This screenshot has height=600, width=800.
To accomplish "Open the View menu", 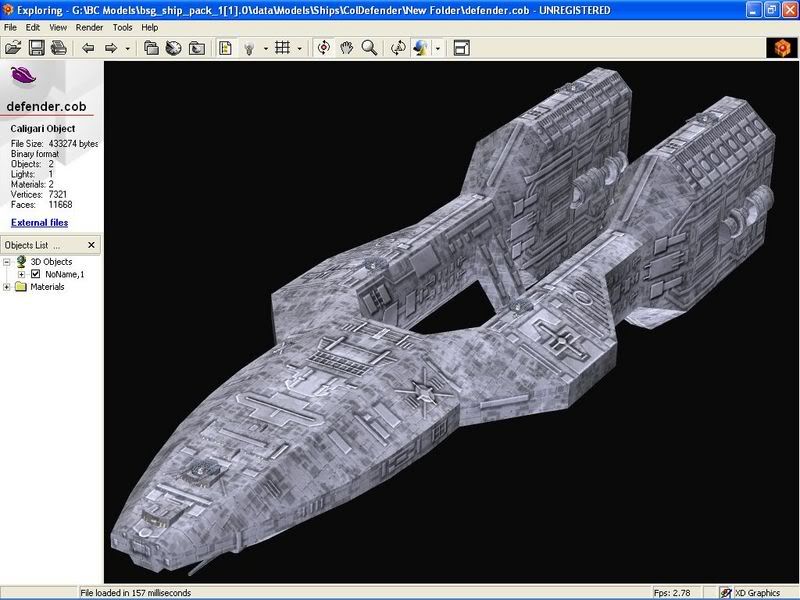I will point(58,28).
